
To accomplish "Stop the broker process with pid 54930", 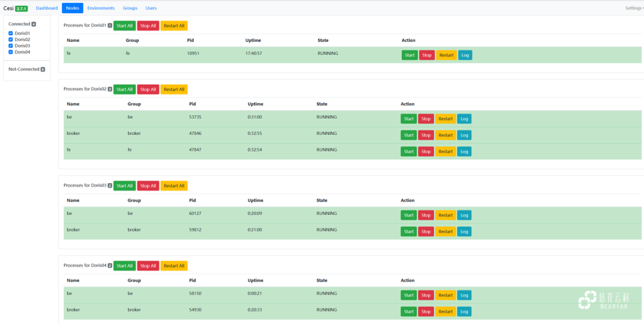I will tap(426, 311).
